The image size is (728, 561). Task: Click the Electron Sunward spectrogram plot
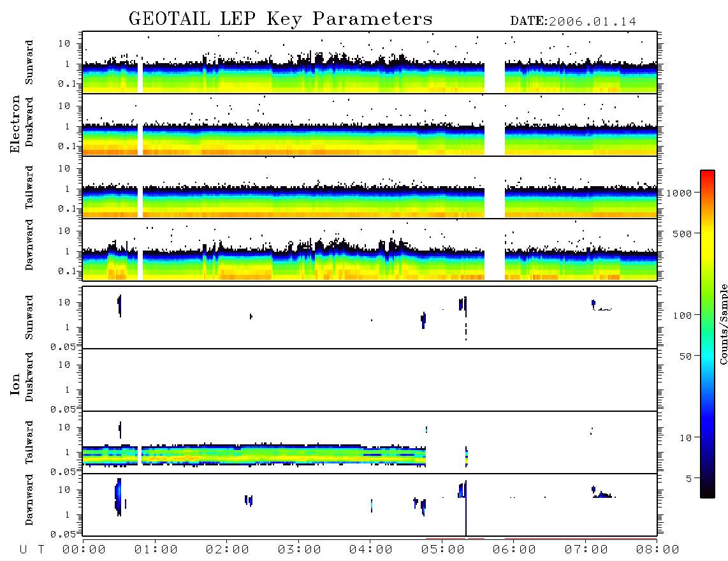[370, 62]
